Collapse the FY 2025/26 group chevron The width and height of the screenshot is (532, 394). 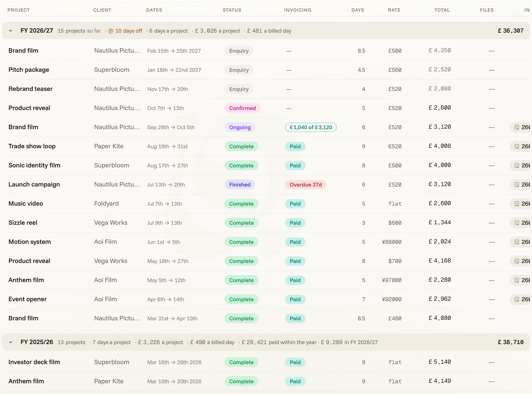click(10, 342)
